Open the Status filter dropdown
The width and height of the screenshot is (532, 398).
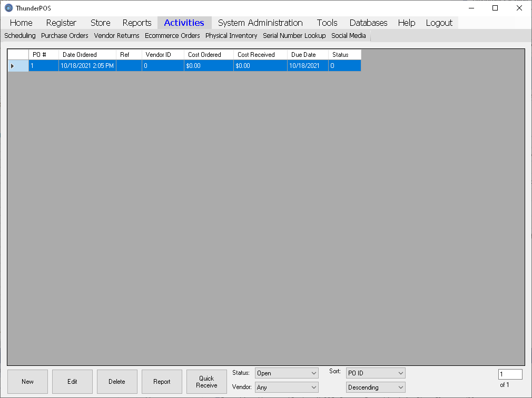point(287,373)
